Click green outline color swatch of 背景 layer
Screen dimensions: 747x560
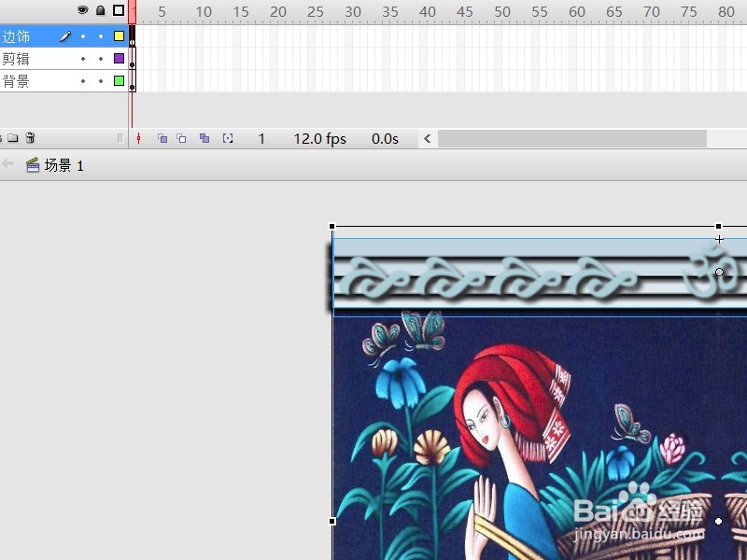(120, 80)
